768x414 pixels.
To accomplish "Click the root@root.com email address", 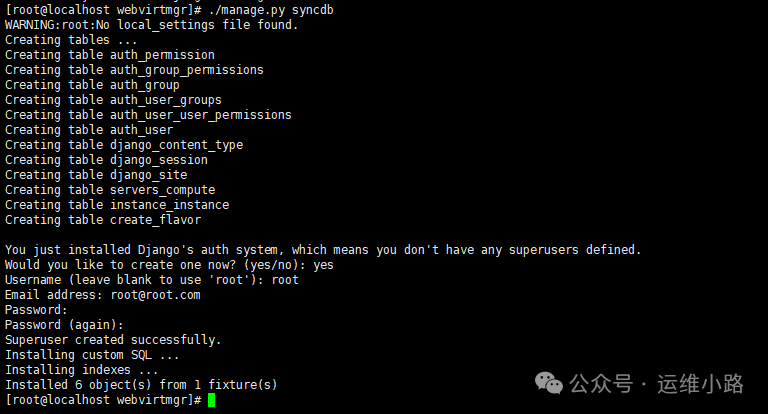I will click(155, 295).
